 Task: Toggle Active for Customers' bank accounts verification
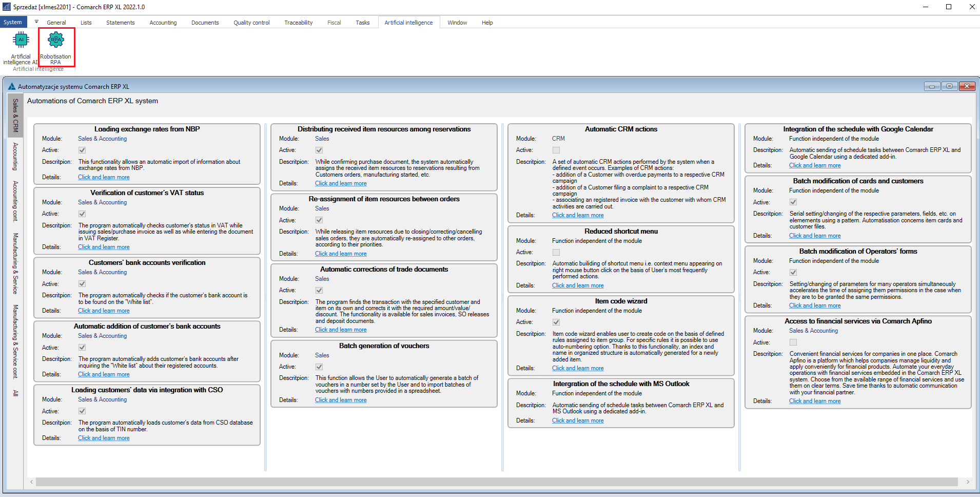pos(82,283)
